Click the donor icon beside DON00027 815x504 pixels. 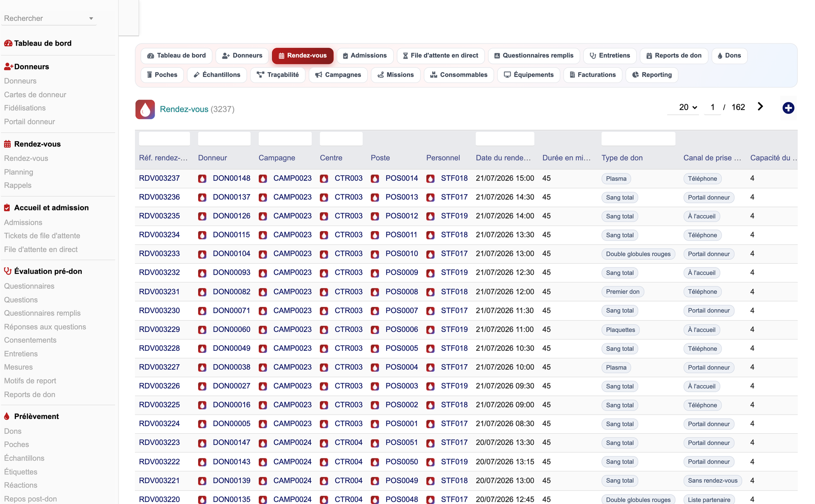coord(202,386)
